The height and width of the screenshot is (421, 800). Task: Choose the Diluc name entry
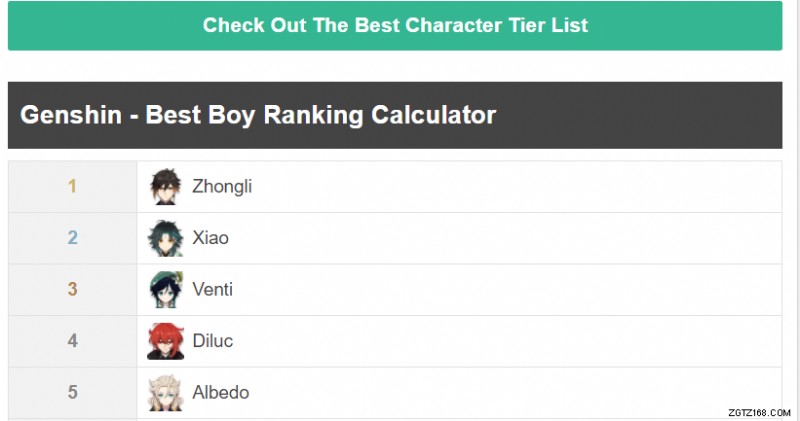[x=212, y=341]
